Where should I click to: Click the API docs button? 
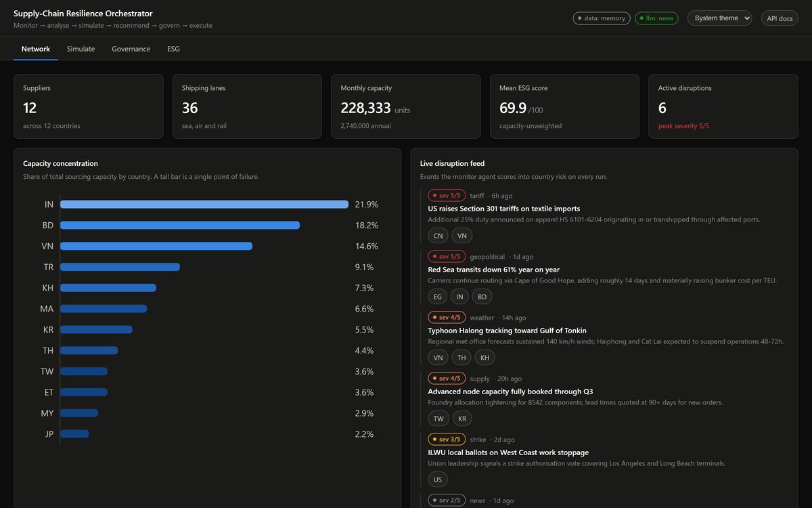(780, 18)
